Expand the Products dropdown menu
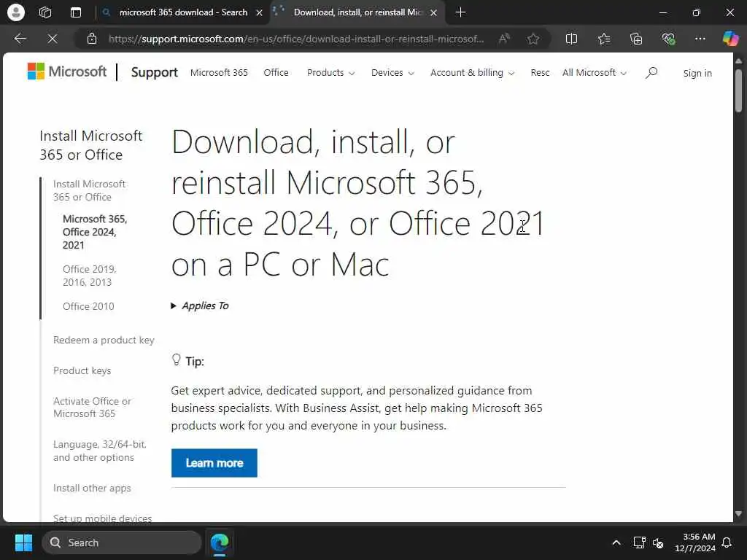Viewport: 747px width, 560px height. point(330,72)
